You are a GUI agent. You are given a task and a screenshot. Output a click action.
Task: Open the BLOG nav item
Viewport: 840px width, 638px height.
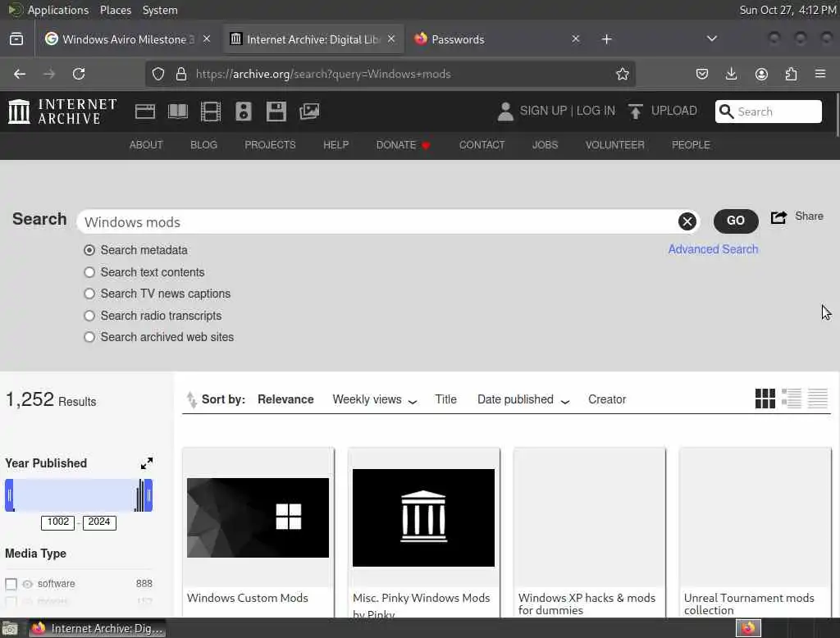pyautogui.click(x=203, y=144)
